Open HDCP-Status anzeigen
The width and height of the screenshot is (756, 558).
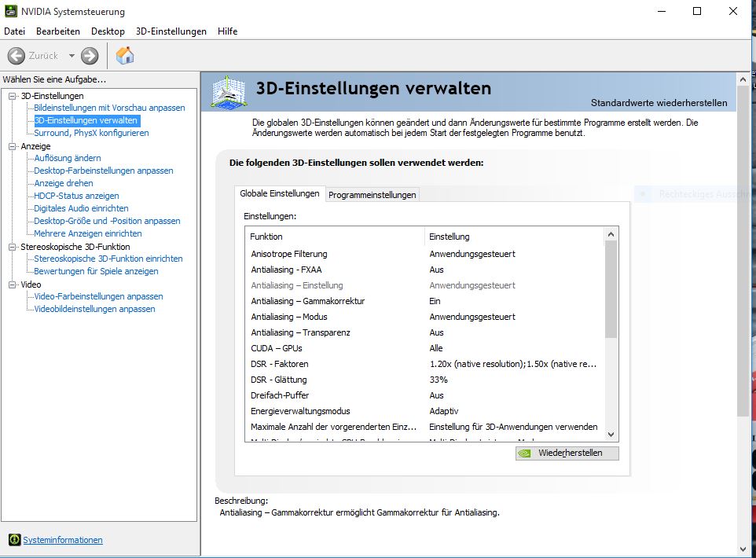pos(76,196)
